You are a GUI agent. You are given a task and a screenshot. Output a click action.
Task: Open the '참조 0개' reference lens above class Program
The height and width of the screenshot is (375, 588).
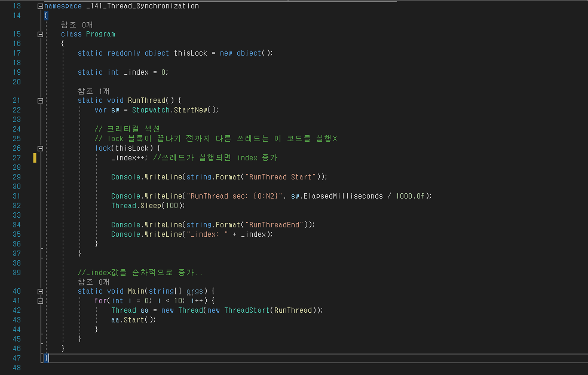pos(76,25)
